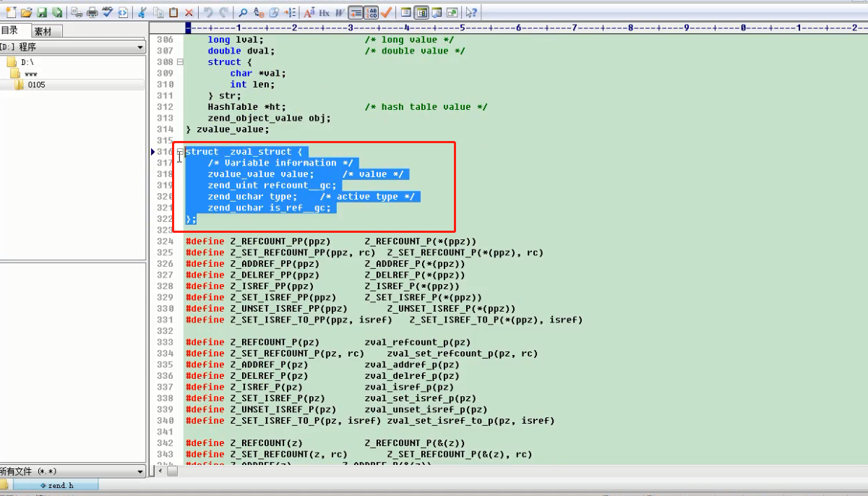
Task: Print the document using the printer icon
Action: click(92, 12)
